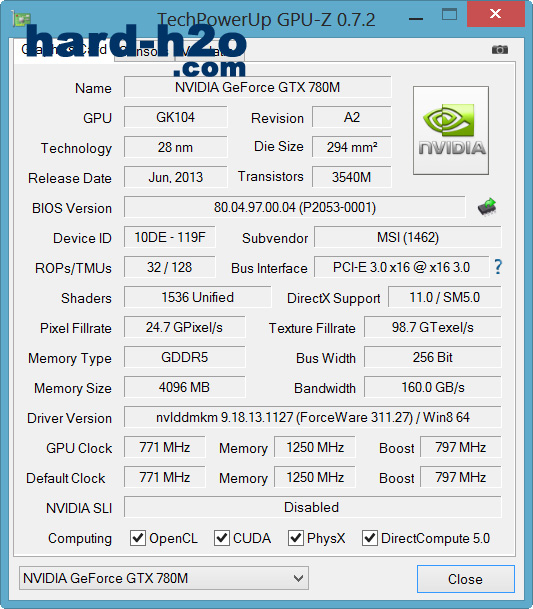533x609 pixels.
Task: Click the GPU Clock row Memory field 1250 MHz
Action: point(315,447)
